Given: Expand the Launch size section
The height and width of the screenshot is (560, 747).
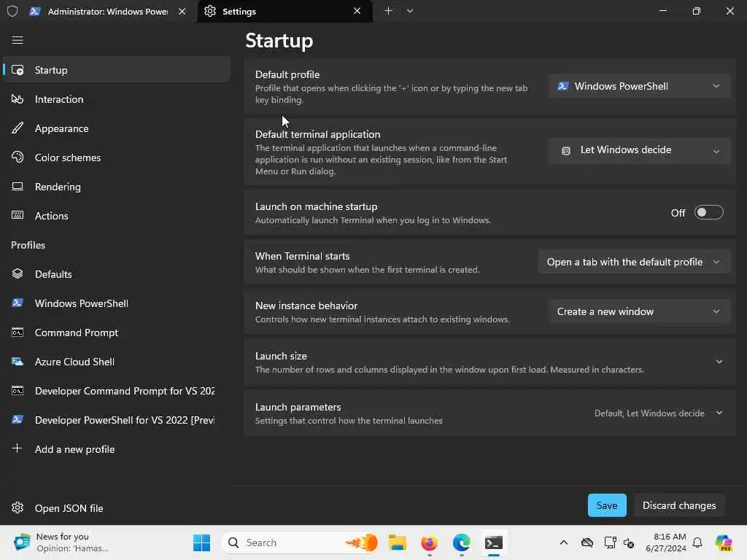Looking at the screenshot, I should pyautogui.click(x=719, y=362).
